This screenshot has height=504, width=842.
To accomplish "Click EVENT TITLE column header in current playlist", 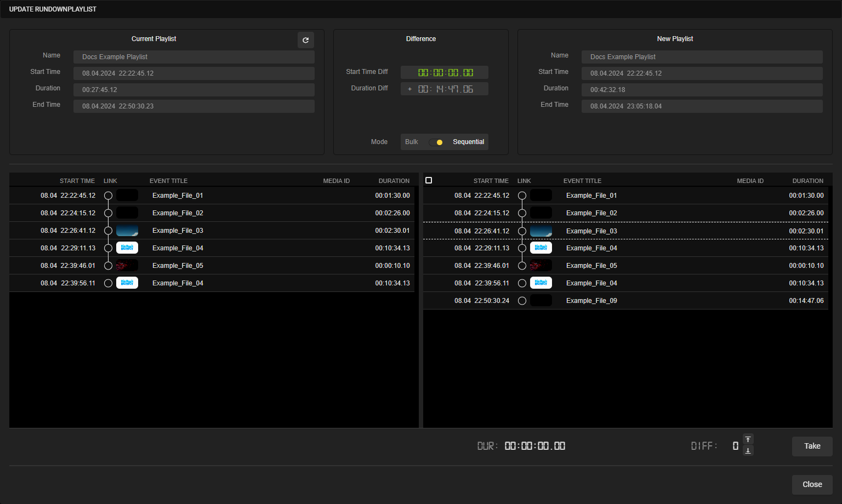I will [x=168, y=181].
